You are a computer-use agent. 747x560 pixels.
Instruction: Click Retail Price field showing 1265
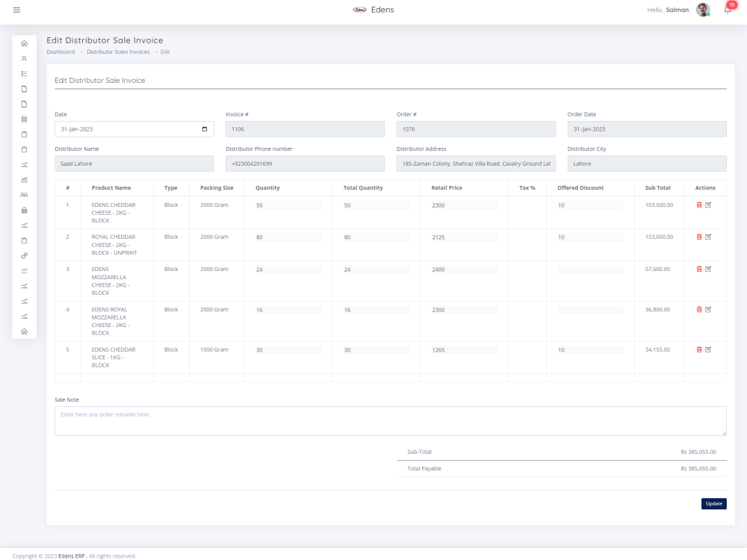pos(464,350)
